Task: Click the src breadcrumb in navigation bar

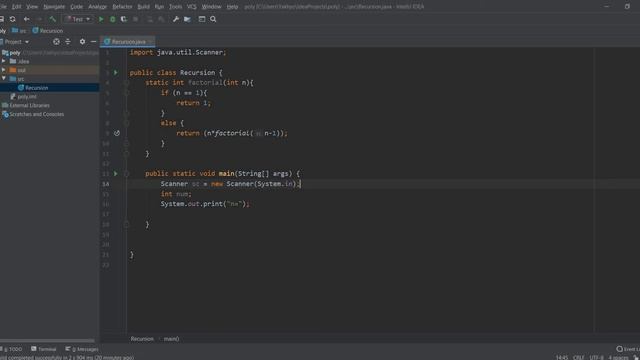Action: [x=19, y=31]
